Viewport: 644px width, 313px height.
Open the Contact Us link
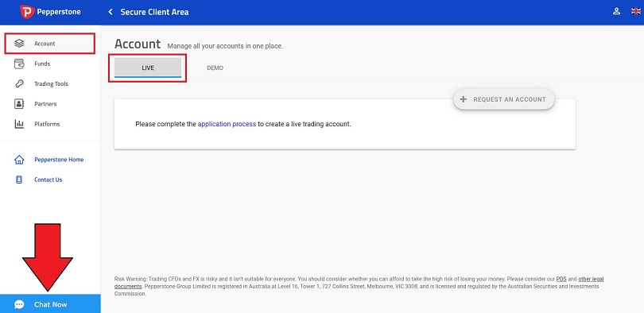pyautogui.click(x=48, y=180)
